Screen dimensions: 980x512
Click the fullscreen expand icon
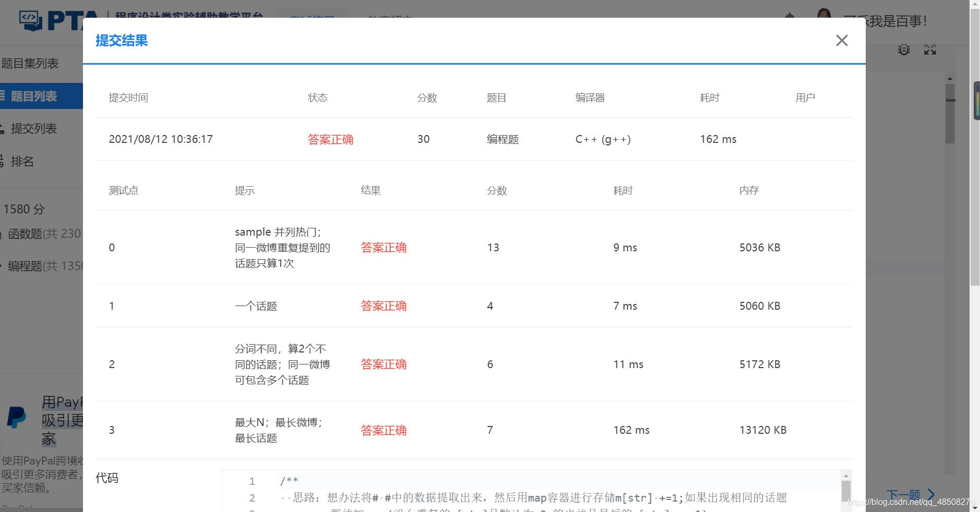coord(931,50)
